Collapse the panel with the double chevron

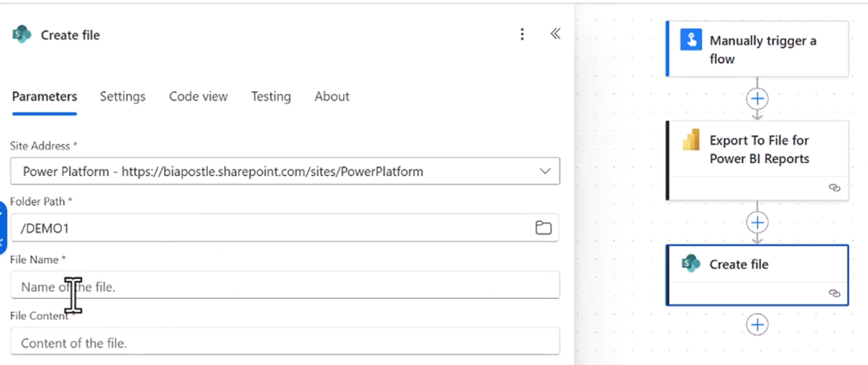tap(555, 35)
